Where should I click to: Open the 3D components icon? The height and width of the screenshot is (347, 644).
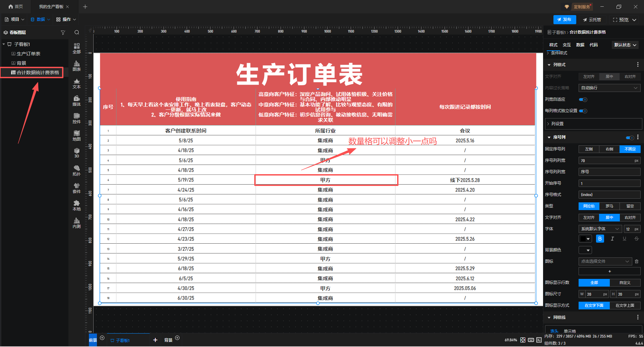[76, 153]
